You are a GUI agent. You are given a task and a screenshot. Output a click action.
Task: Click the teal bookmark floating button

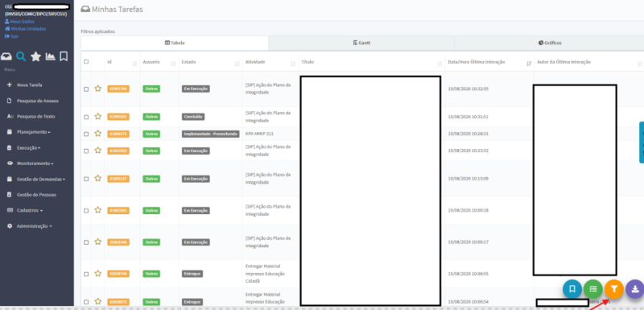tap(572, 288)
